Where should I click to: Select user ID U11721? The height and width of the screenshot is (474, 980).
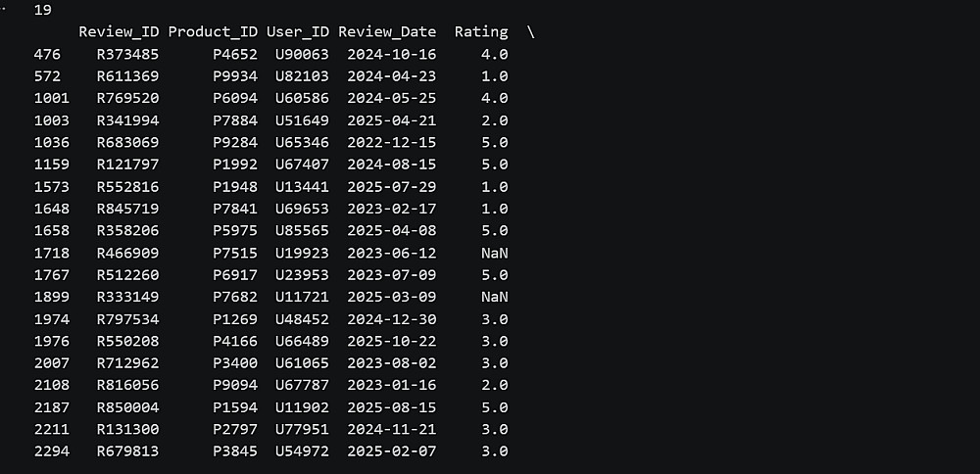pos(303,297)
